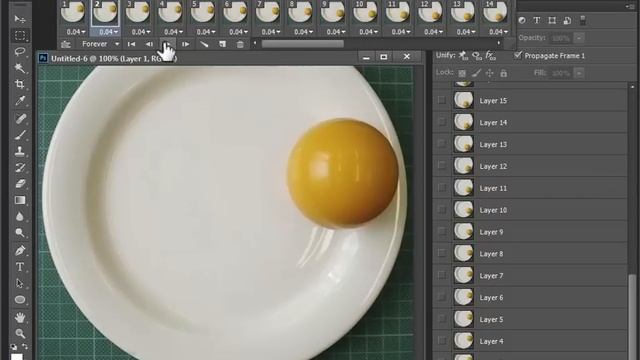This screenshot has width=640, height=360.
Task: Lock all padlock icon
Action: pos(504,73)
